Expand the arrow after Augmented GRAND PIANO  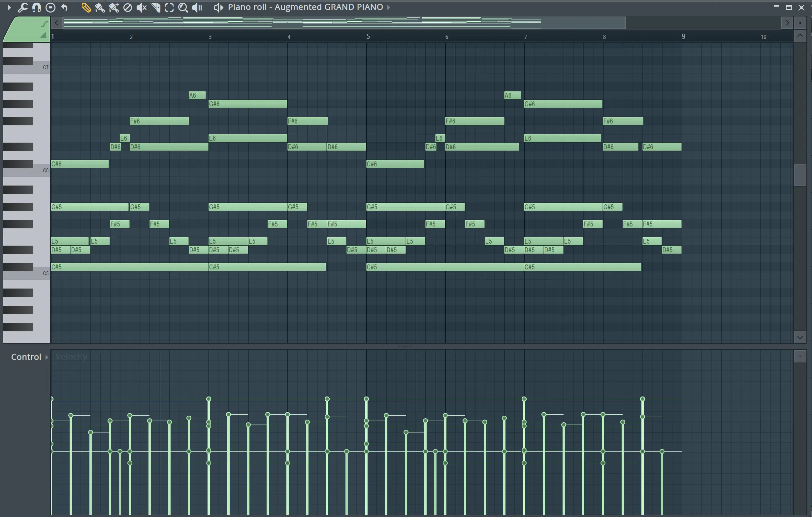point(388,7)
